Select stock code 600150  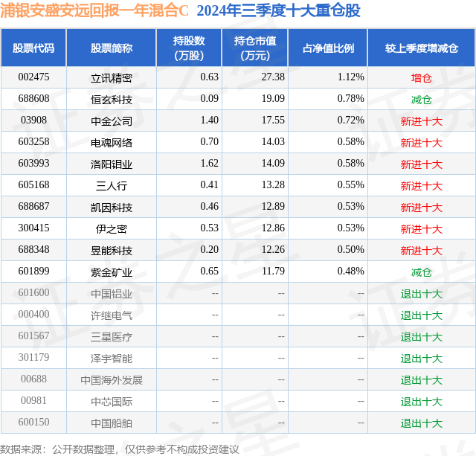click(33, 422)
